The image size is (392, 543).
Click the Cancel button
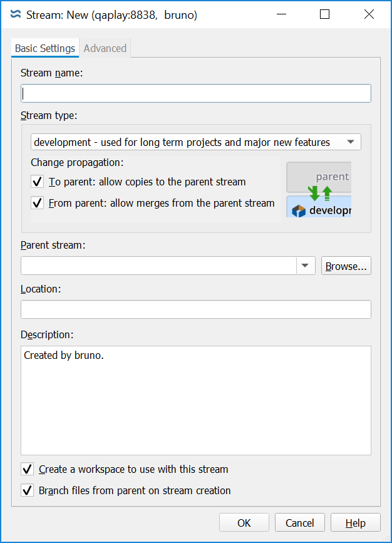point(300,523)
